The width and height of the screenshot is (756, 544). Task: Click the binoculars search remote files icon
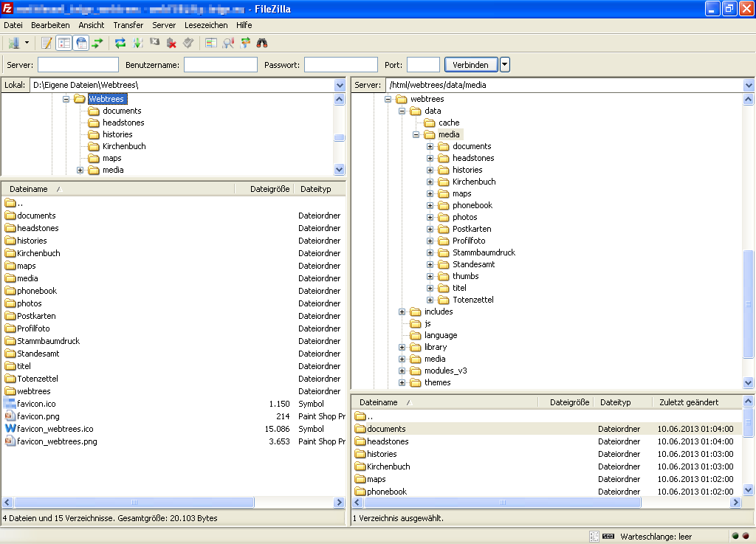pos(261,43)
